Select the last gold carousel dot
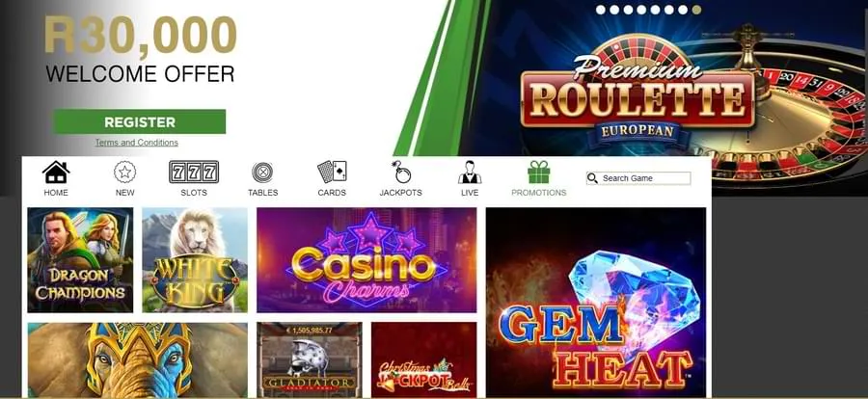 [x=696, y=10]
